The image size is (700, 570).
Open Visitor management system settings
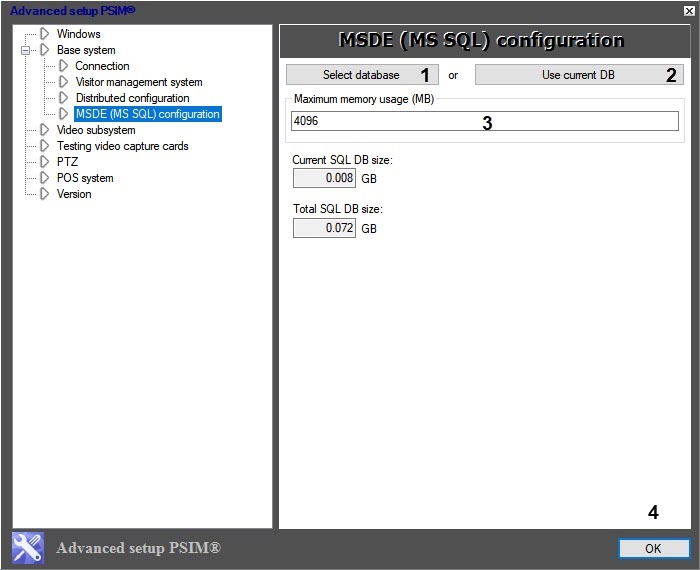139,82
